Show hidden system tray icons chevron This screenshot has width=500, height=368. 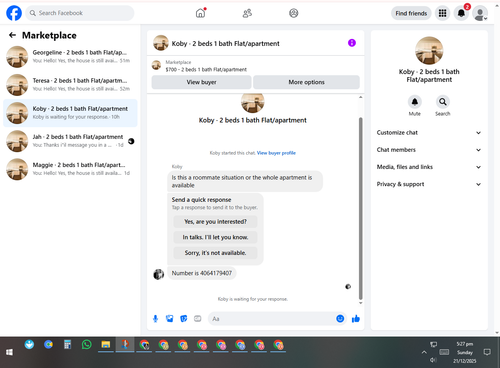pos(424,352)
